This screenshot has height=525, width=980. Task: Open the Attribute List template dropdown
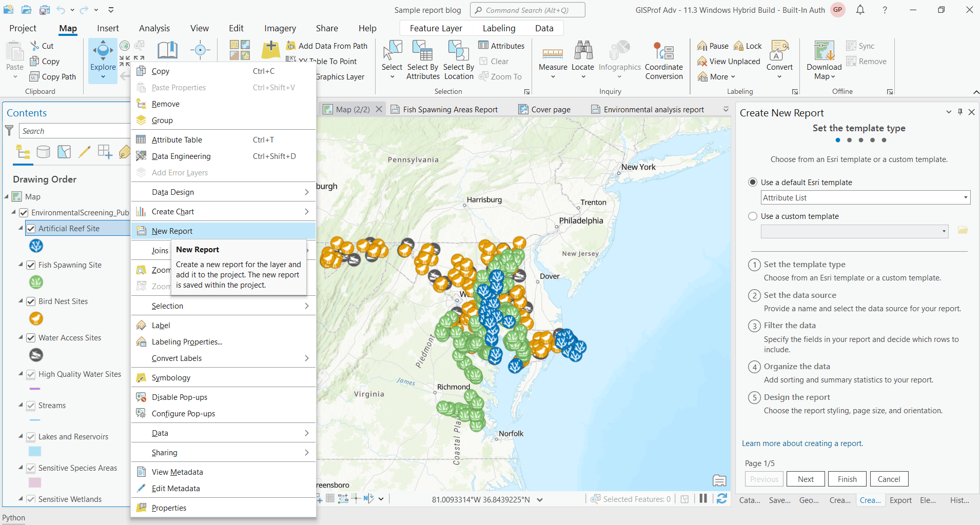click(x=964, y=197)
